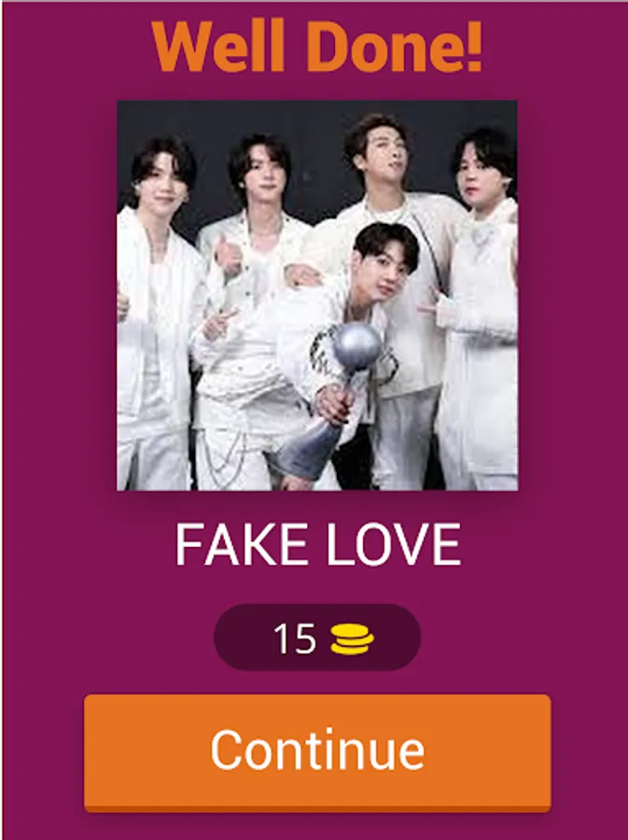
Task: Tap the rightmost person in the photo
Action: pos(478,311)
